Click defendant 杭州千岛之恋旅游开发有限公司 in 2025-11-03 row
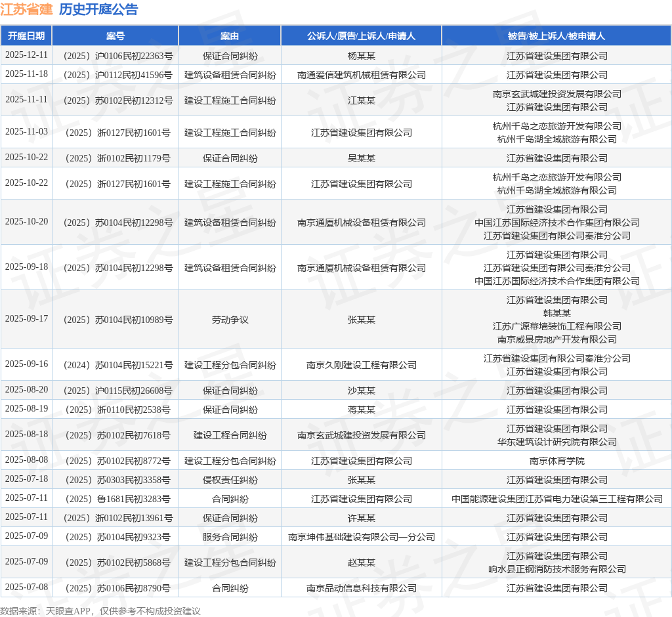Image resolution: width=672 pixels, height=617 pixels. point(556,126)
